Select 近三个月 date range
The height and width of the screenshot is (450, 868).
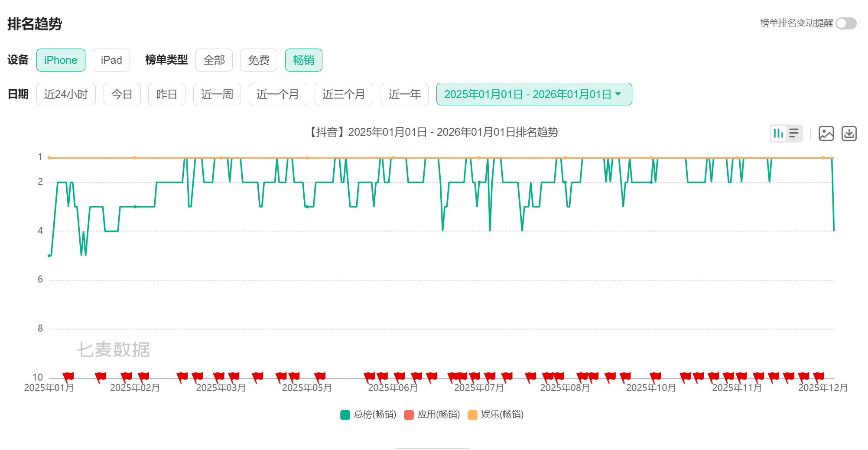[x=344, y=94]
